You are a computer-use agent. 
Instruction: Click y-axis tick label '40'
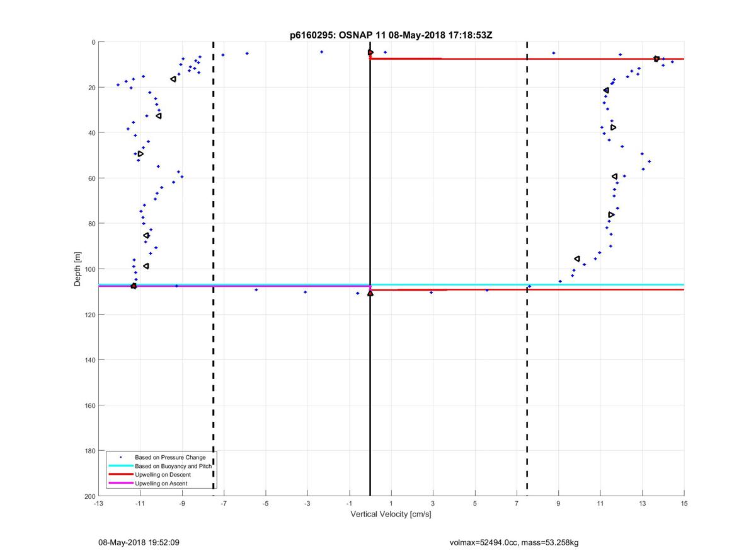pos(91,133)
